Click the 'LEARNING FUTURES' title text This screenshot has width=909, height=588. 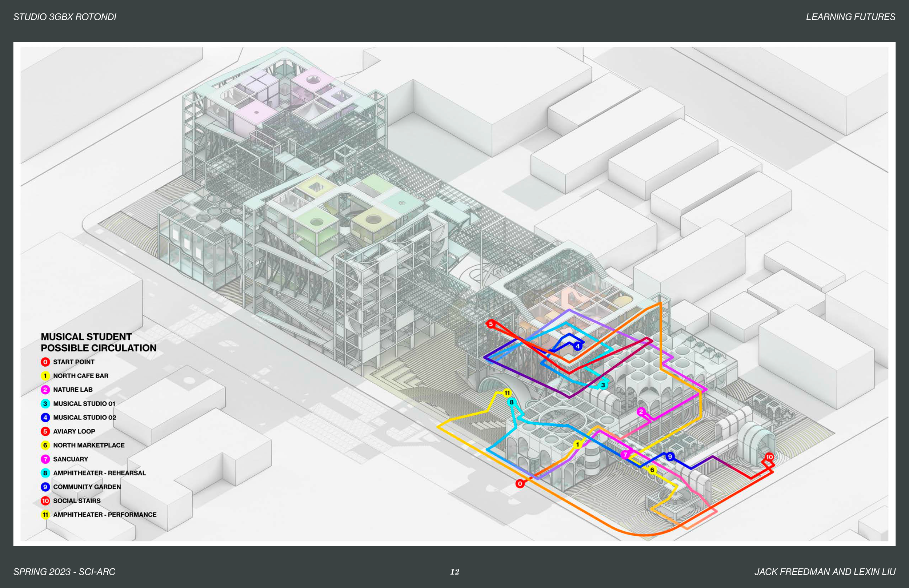[x=850, y=17]
